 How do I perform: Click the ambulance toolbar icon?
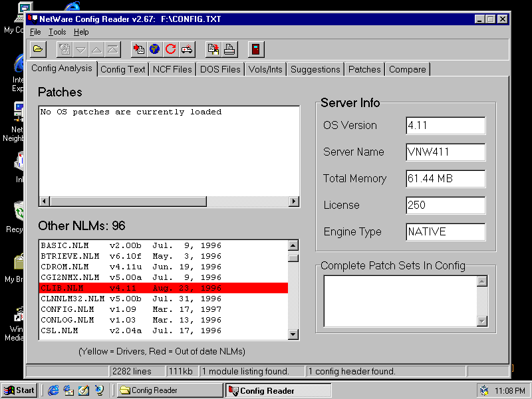[x=188, y=49]
